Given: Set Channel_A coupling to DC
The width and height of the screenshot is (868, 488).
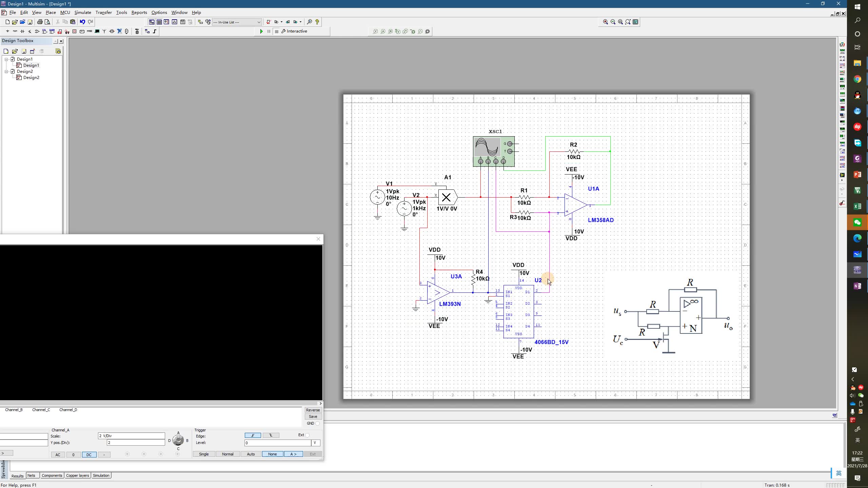Looking at the screenshot, I should point(89,455).
